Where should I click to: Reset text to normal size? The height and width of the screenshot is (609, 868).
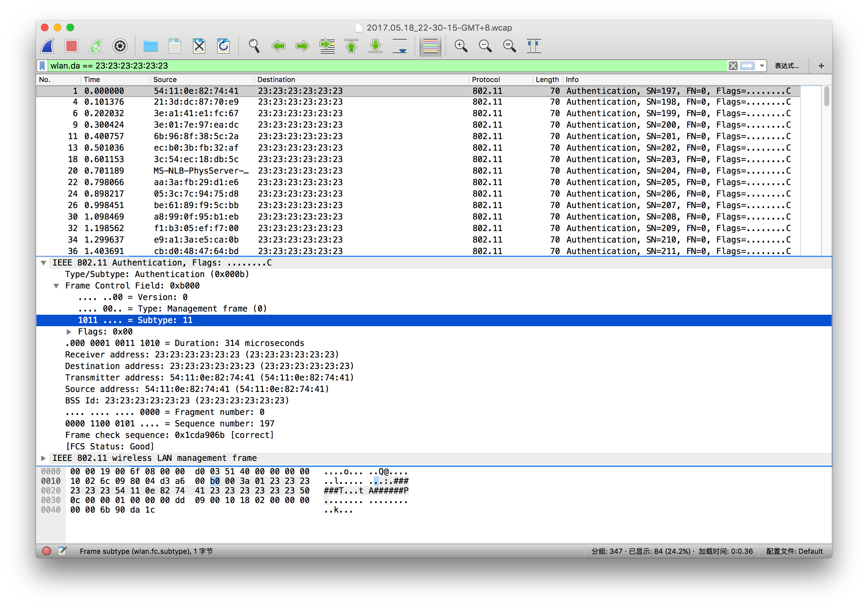[509, 46]
